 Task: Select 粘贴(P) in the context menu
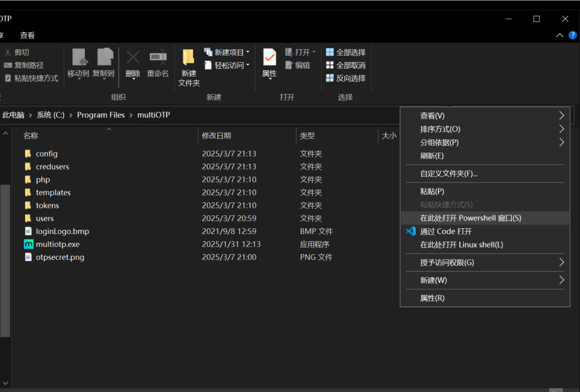pos(485,191)
